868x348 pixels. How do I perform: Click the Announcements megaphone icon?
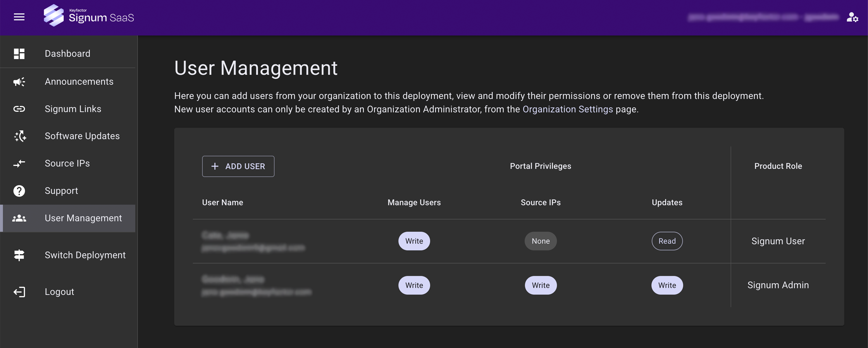pos(19,82)
